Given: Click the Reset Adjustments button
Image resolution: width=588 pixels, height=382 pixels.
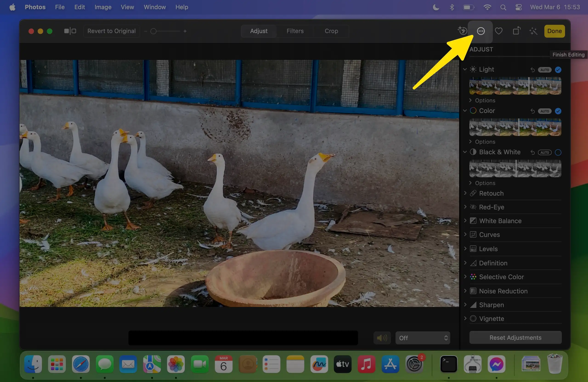Looking at the screenshot, I should pyautogui.click(x=515, y=337).
